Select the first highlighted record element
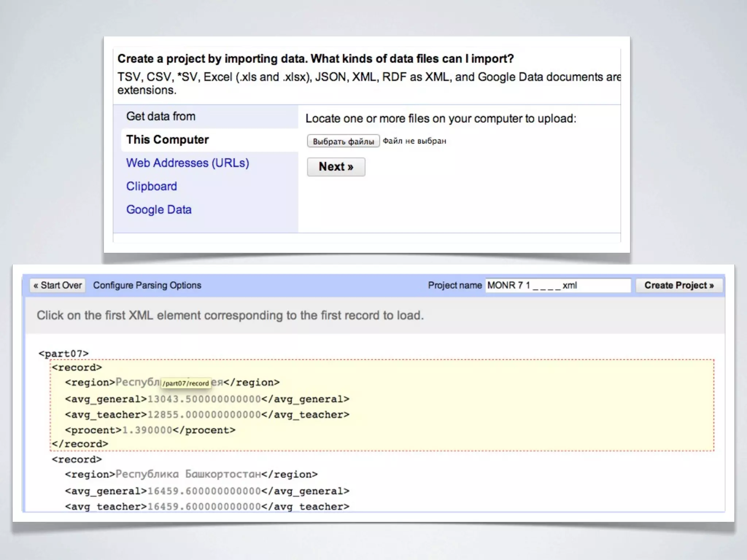Screen dimensions: 747x560 pos(77,367)
